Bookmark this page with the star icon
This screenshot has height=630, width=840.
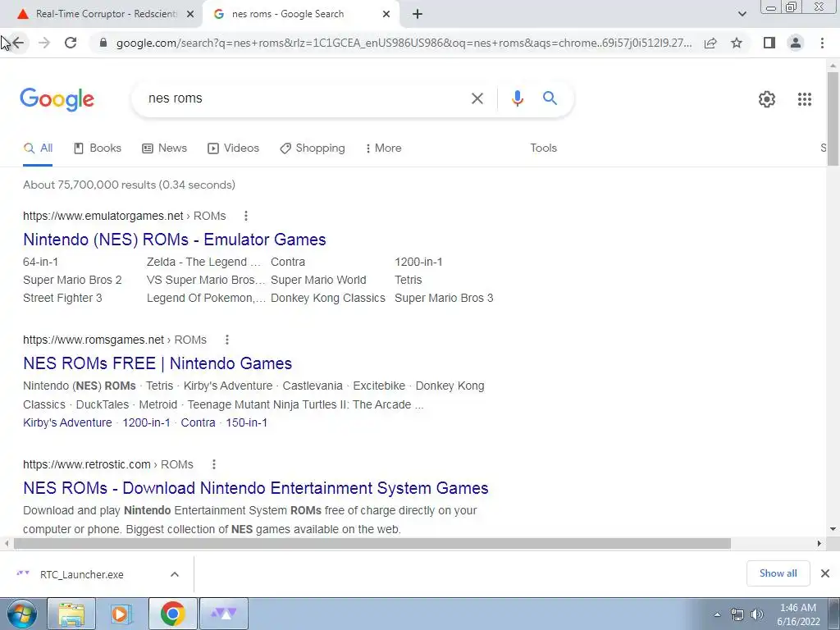tap(737, 43)
